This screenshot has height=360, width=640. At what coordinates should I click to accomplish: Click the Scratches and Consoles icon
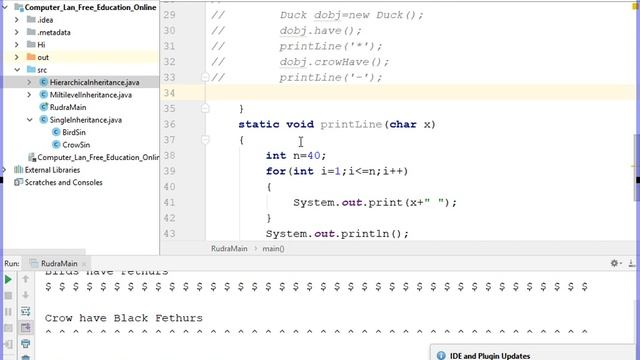[x=18, y=182]
